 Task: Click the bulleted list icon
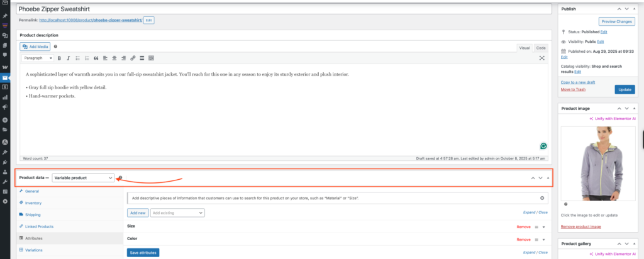tap(77, 58)
